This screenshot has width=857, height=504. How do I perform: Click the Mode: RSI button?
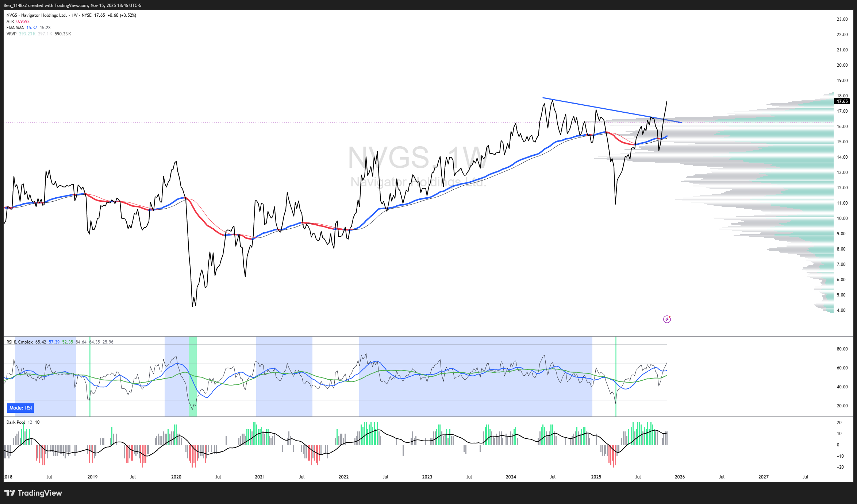pos(20,408)
